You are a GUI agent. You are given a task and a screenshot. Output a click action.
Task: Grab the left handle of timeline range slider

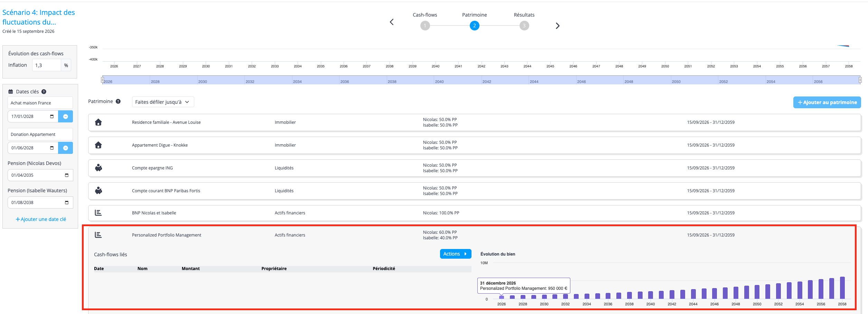[102, 80]
